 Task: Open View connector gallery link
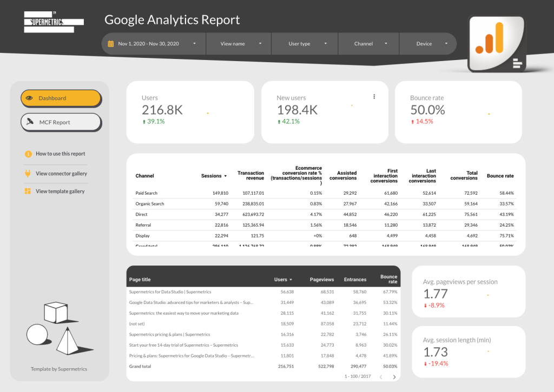[61, 174]
